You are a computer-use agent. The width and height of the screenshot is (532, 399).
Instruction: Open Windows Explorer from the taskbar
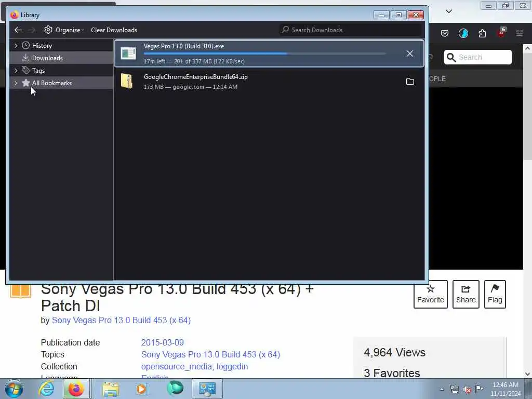(x=111, y=389)
